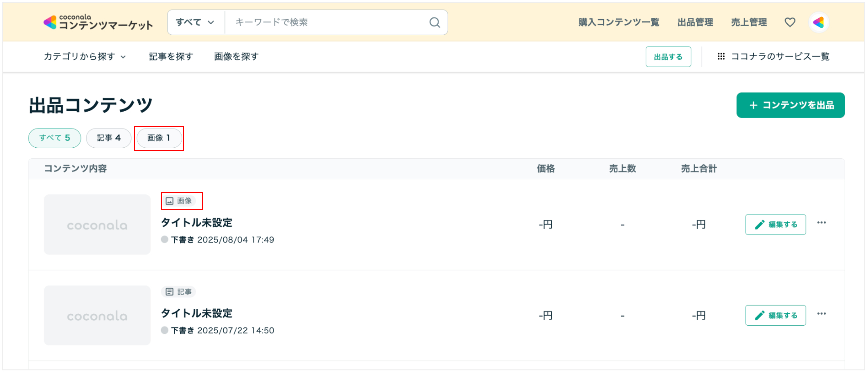
Task: Click the chevron next to すべて in search bar
Action: [211, 22]
